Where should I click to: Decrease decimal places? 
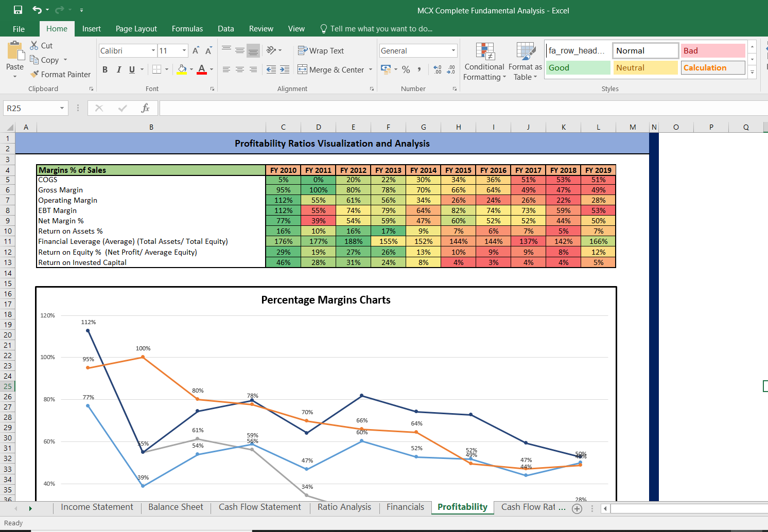tap(451, 69)
